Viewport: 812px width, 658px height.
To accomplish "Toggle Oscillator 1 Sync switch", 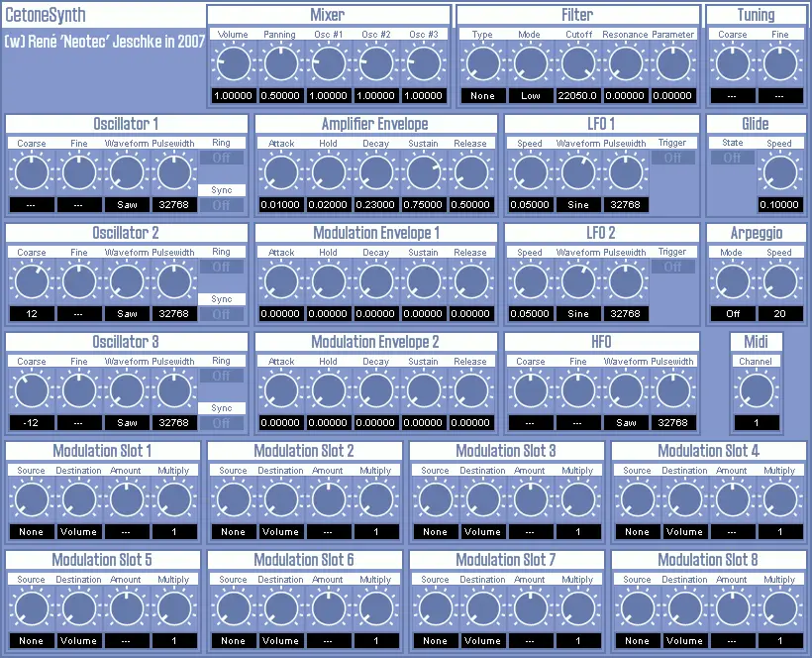I will (x=222, y=205).
